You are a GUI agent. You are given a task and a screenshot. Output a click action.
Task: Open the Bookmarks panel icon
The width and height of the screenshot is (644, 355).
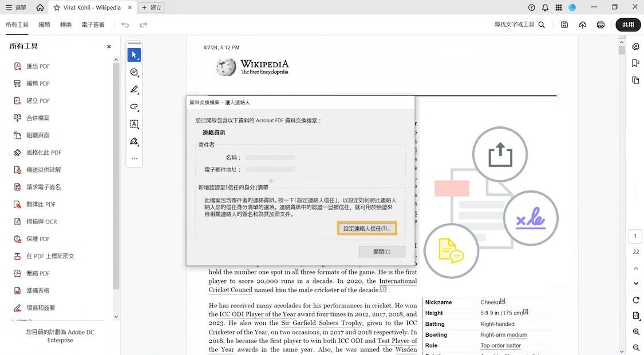click(x=635, y=63)
